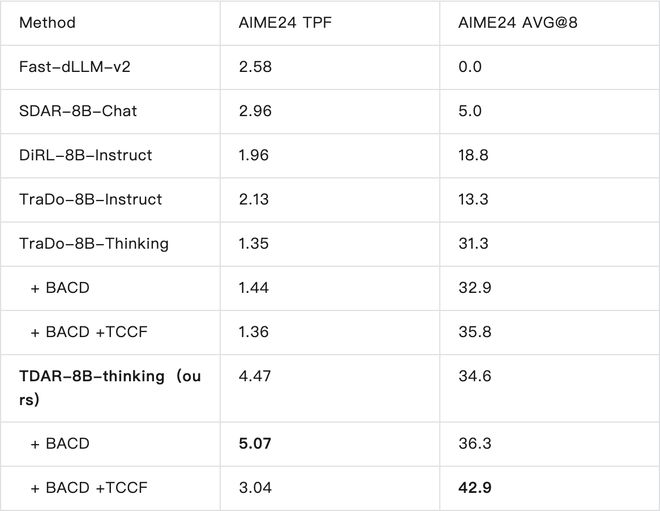Click the 13.3 AVG@8 value
The image size is (660, 511).
pos(474,199)
